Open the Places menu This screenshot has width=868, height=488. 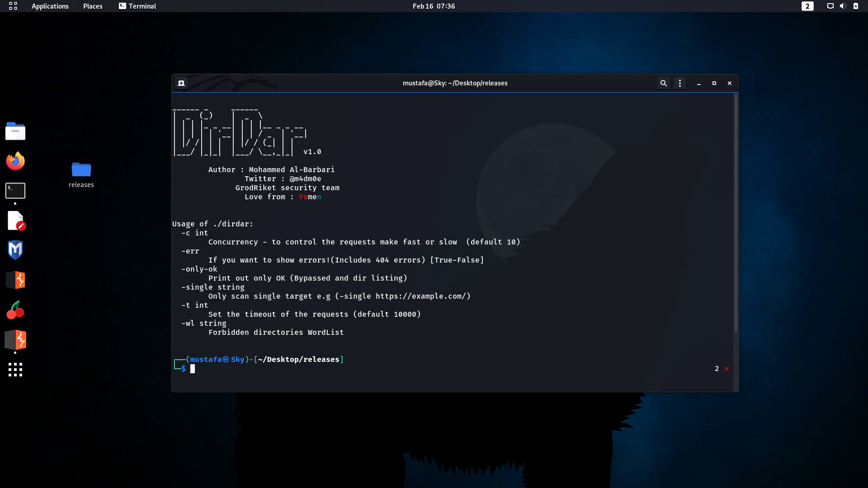click(x=92, y=6)
